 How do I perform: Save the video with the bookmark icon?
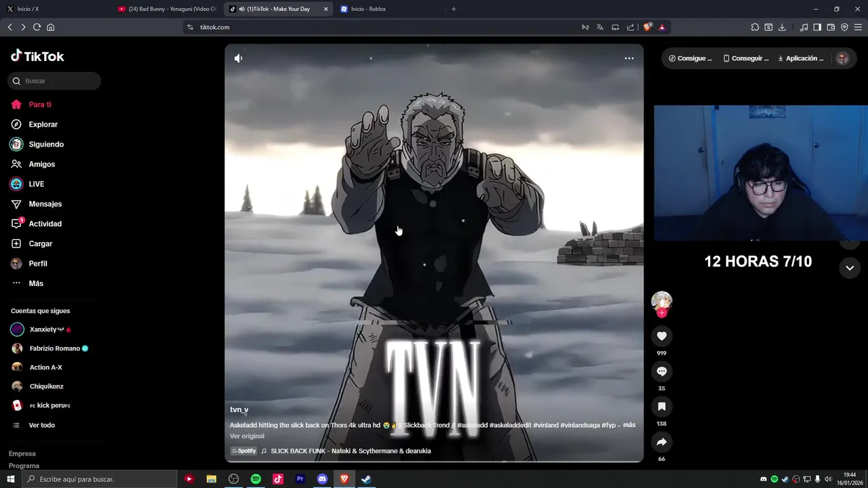[662, 406]
